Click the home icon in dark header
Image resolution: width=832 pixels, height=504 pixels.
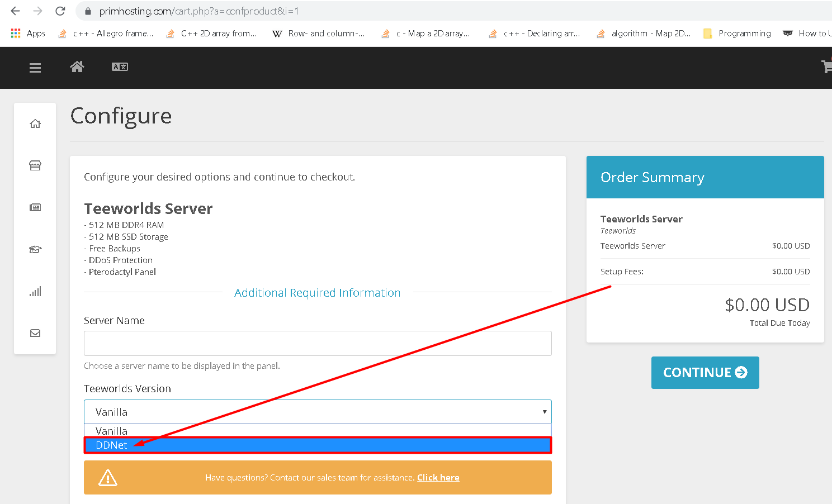coord(77,67)
